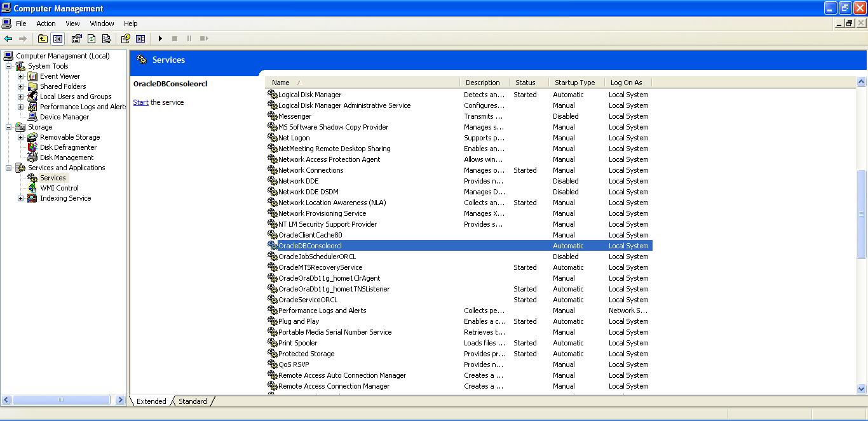Click the Event Viewer tree icon
Image resolution: width=868 pixels, height=421 pixels.
32,76
